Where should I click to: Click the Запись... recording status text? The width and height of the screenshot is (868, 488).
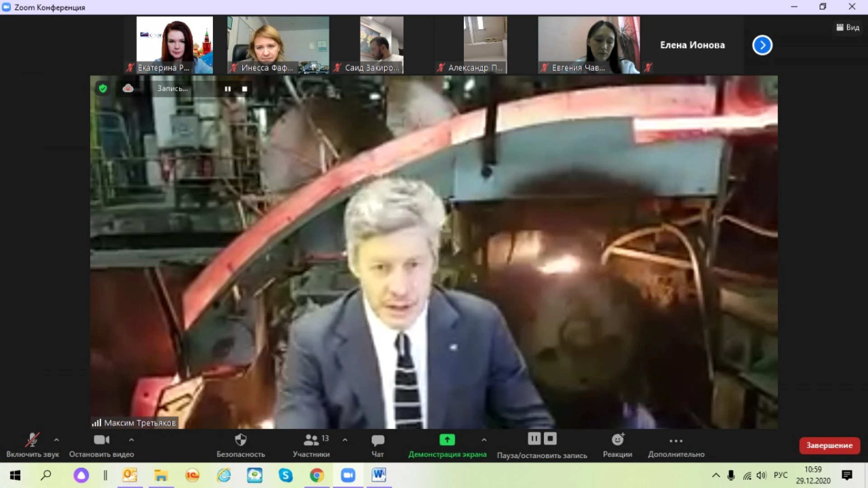tap(172, 89)
